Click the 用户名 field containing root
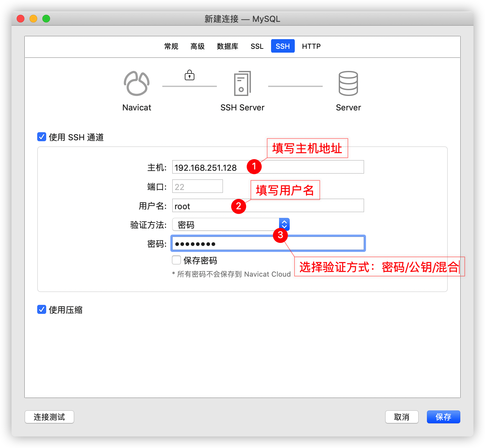This screenshot has height=448, width=485. 268,205
